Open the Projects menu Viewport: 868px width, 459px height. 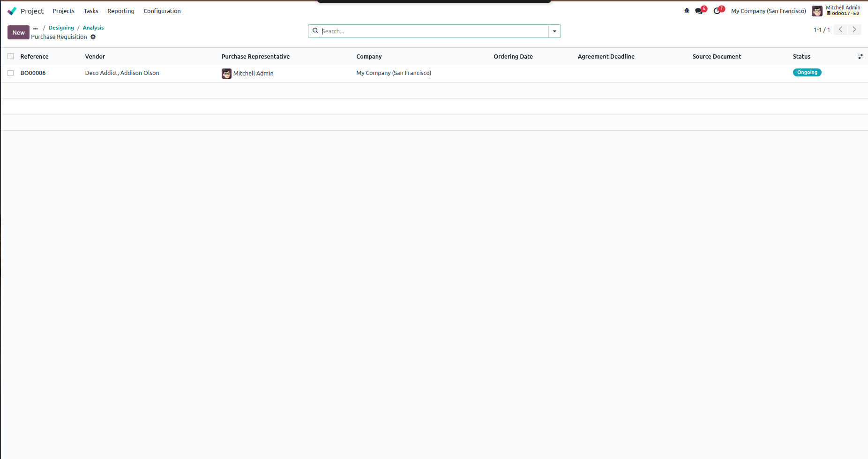[63, 11]
